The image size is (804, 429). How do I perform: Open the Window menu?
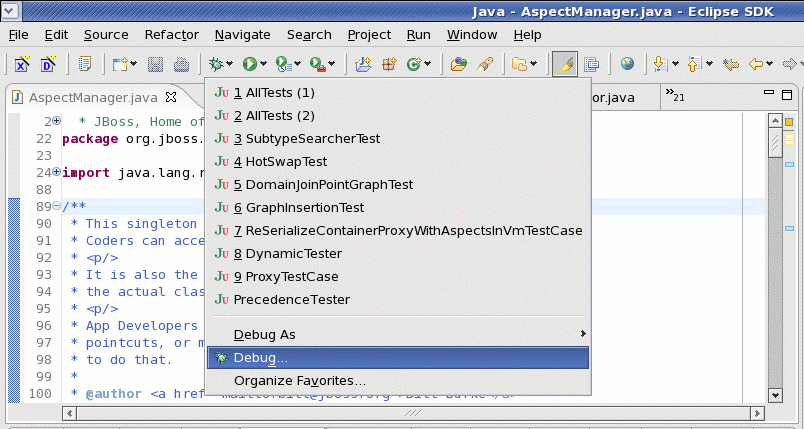coord(472,35)
